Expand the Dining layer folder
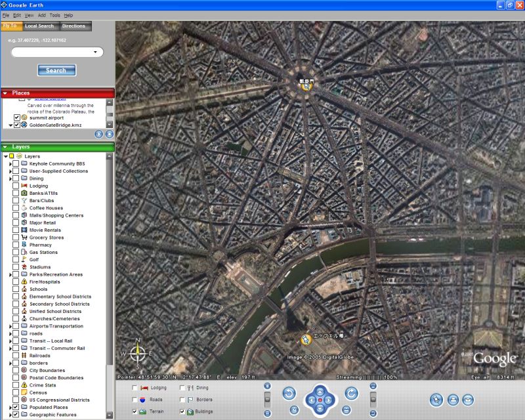Screen dimensions: 525x420 coord(10,178)
